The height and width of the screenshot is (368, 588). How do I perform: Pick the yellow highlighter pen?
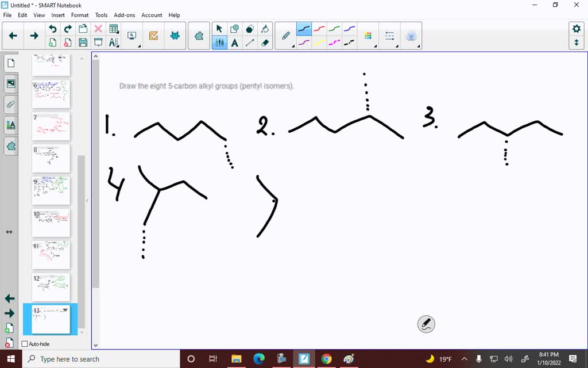click(x=320, y=42)
